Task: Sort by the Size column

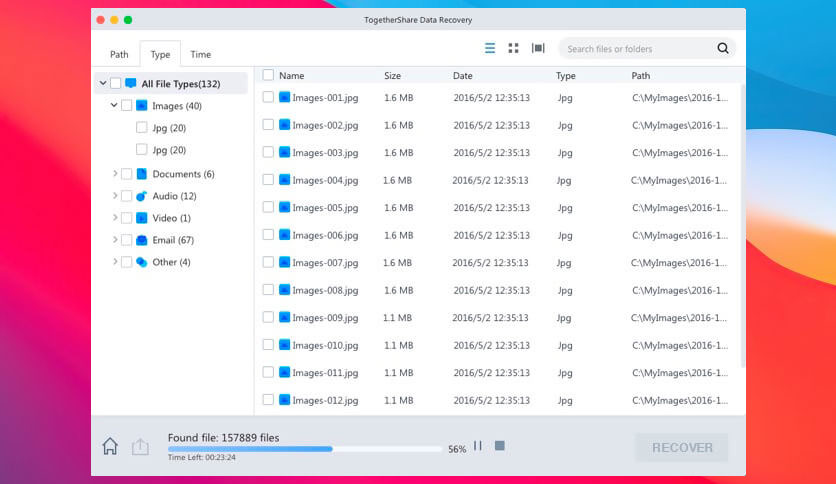Action: tap(392, 76)
